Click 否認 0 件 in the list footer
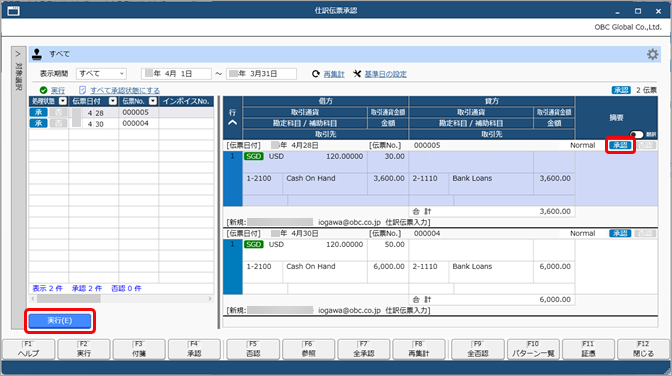This screenshot has width=672, height=376. [x=126, y=289]
